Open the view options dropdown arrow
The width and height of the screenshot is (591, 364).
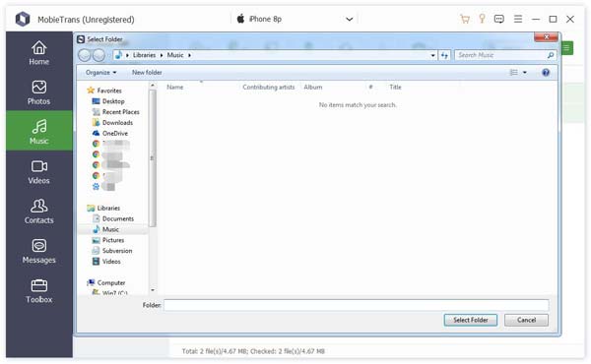pos(525,72)
